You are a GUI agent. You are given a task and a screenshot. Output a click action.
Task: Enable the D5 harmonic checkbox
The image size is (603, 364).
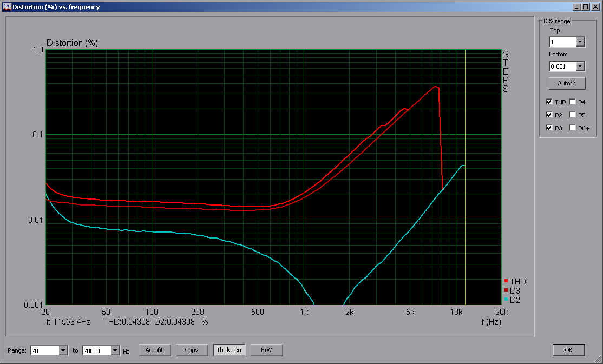pos(572,115)
